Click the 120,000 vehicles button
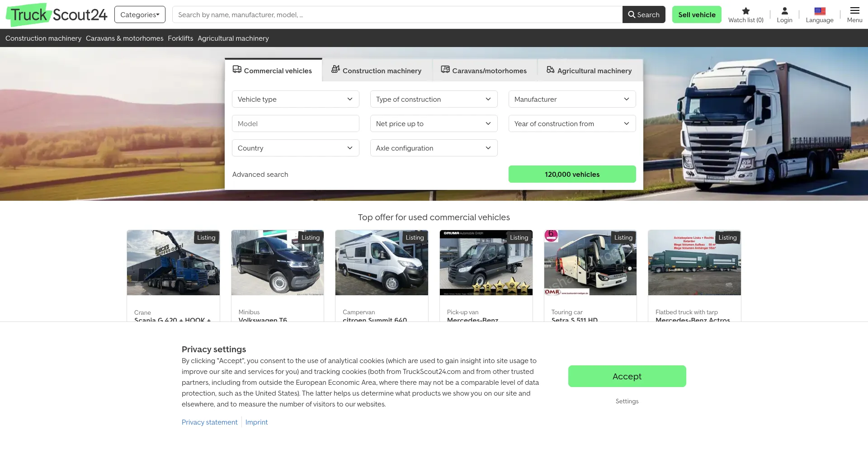Viewport: 868px width, 449px height. [x=572, y=174]
